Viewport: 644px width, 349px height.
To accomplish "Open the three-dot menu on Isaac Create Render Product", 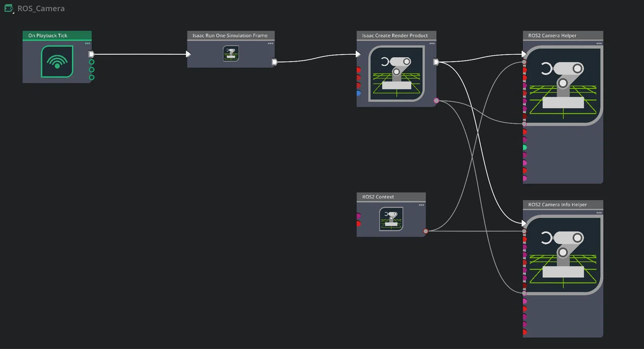I will 432,43.
